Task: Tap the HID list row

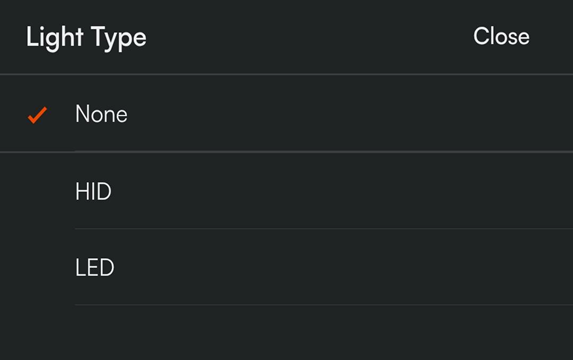Action: click(286, 190)
